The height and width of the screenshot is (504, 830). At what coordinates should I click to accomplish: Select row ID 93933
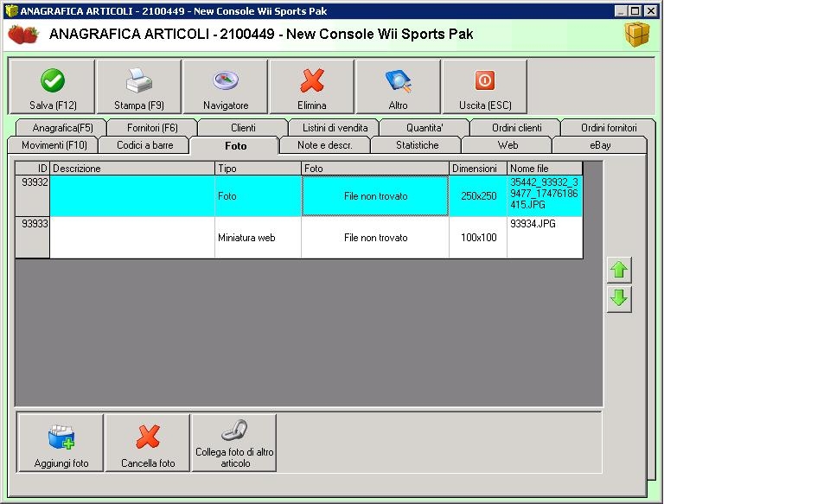33,238
